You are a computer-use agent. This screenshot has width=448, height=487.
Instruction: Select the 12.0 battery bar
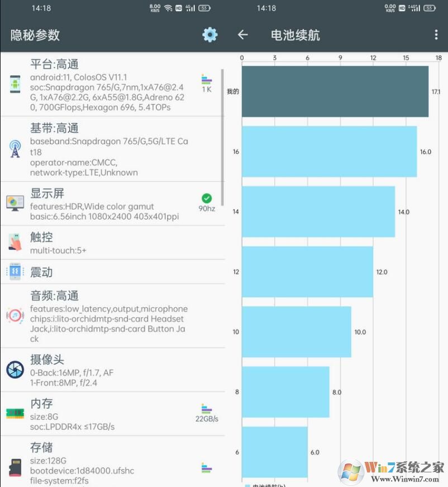point(308,272)
